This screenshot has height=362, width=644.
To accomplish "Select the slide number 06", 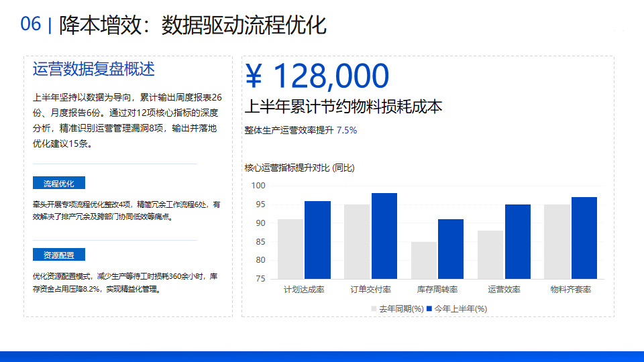I will click(31, 24).
